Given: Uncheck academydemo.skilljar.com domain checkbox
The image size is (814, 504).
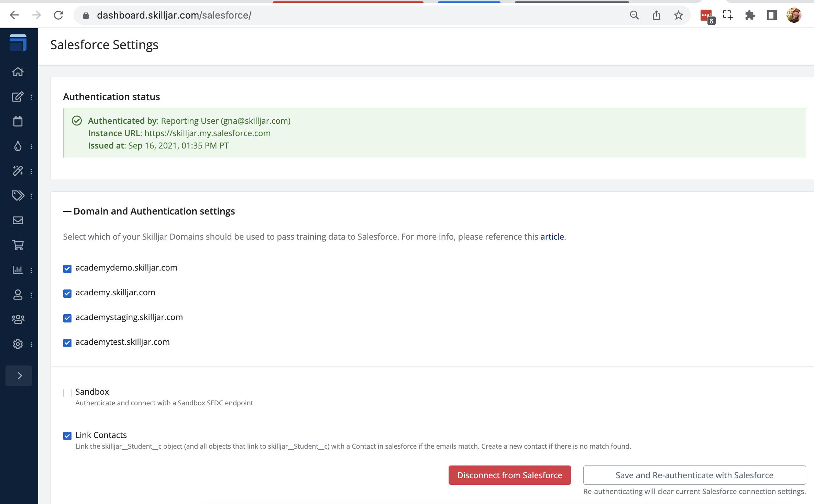Looking at the screenshot, I should pyautogui.click(x=67, y=269).
